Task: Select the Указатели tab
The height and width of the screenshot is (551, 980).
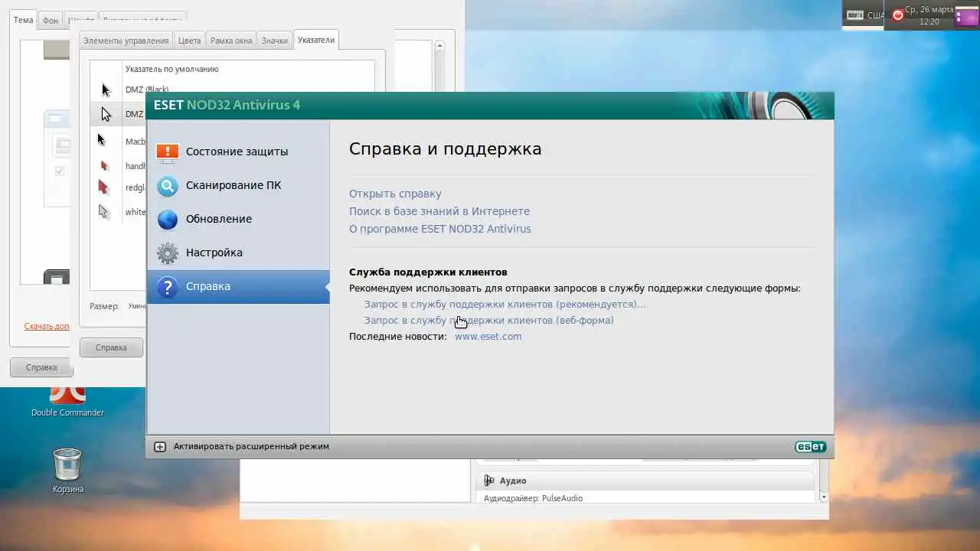Action: click(316, 40)
